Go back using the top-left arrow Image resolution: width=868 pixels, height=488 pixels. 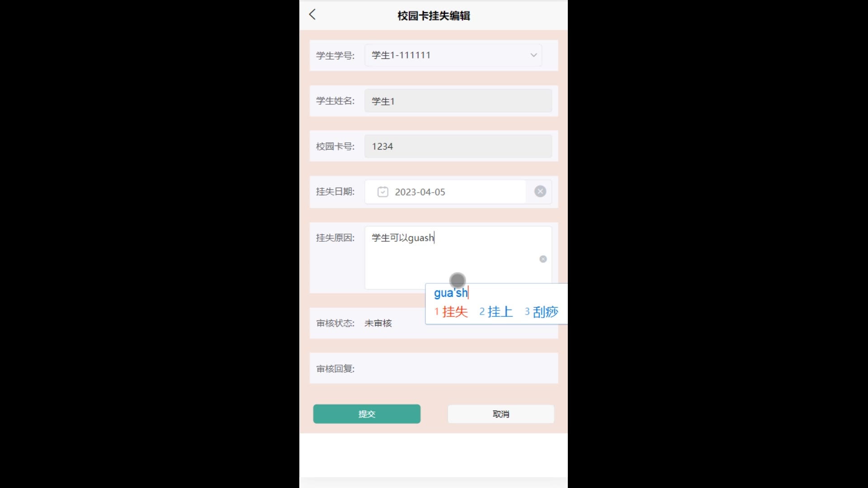312,14
